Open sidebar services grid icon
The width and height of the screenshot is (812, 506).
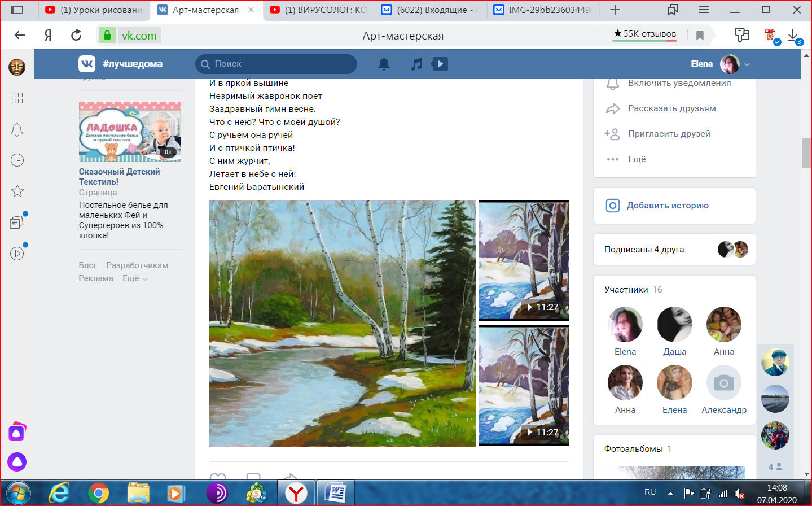coord(17,98)
